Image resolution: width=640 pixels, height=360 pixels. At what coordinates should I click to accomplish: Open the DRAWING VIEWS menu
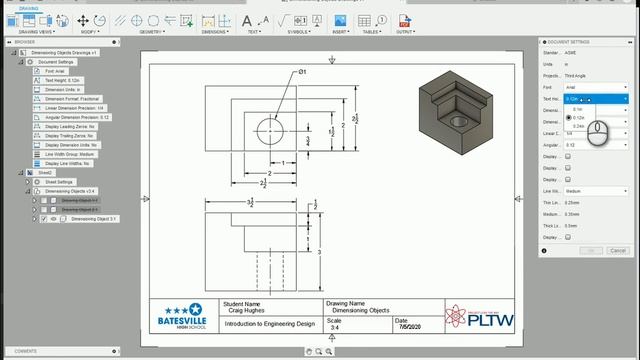(37, 32)
